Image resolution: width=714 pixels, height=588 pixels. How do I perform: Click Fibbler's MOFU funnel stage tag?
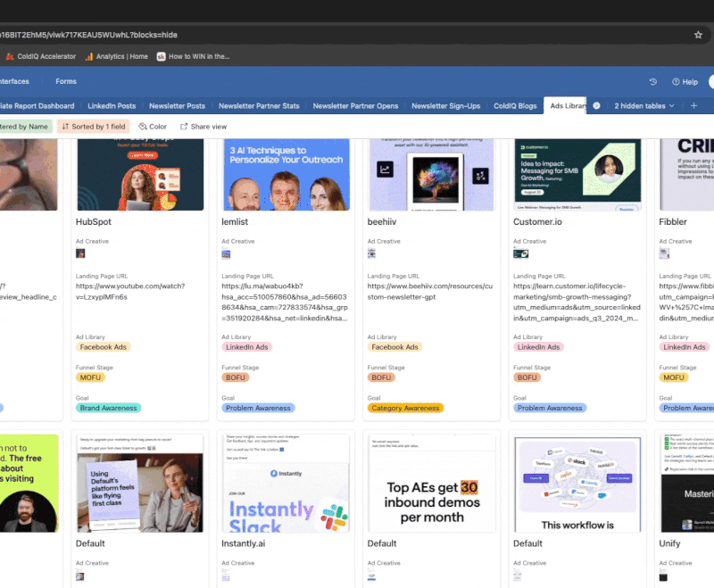tap(674, 377)
